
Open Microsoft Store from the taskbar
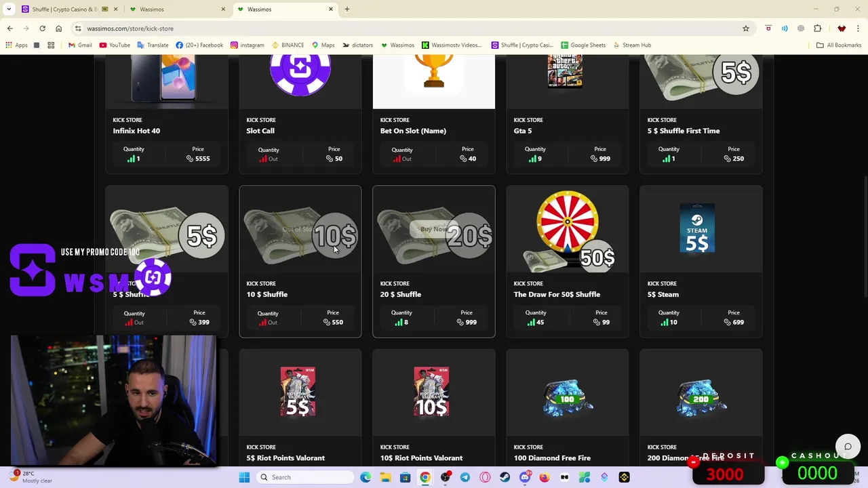(x=405, y=477)
